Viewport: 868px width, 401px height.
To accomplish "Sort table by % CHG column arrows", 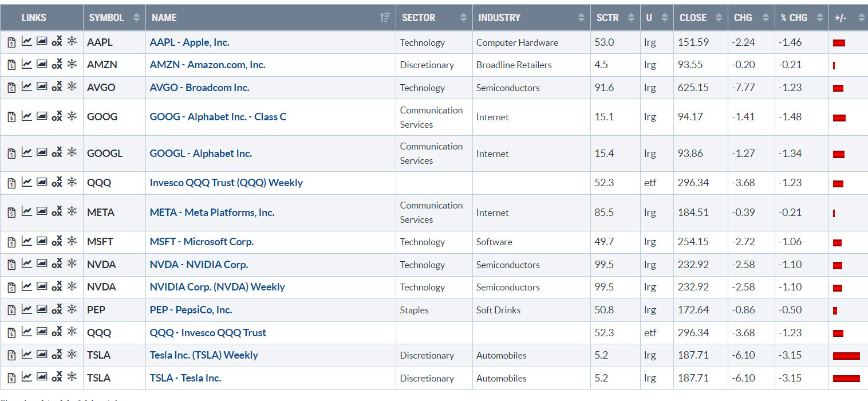I will 819,18.
